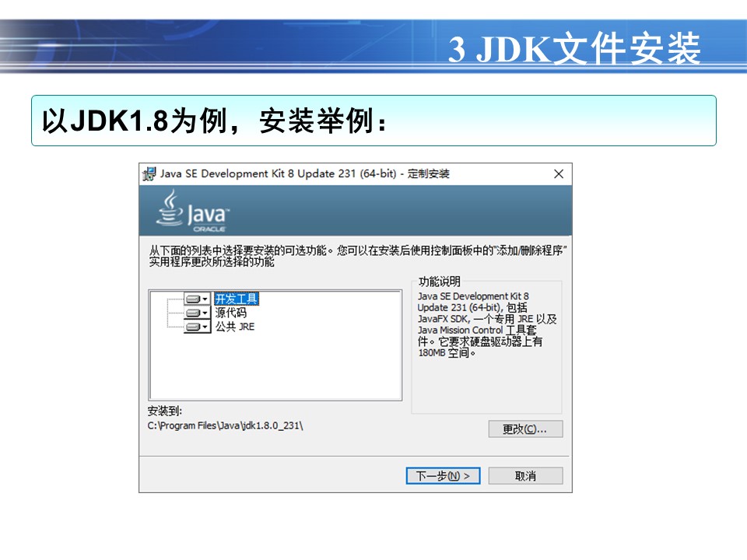Viewport: 747px width, 560px height.
Task: Open the 公共 JRE feature install dropdown
Action: tap(197, 327)
